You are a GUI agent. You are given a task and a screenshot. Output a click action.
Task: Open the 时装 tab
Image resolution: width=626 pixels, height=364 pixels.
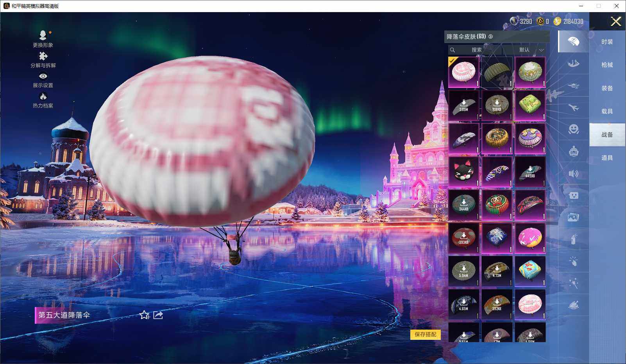(x=607, y=42)
